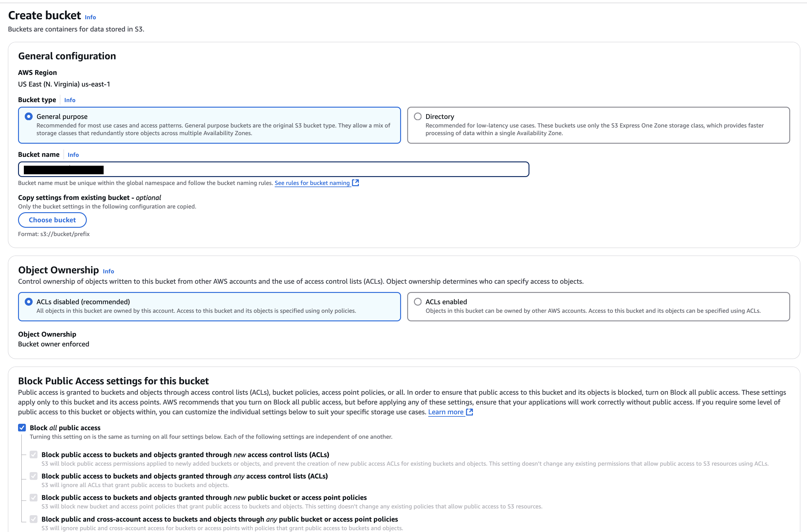Toggle checkbox blocking access through new ACLs
Viewport: 807px width, 532px height.
pos(34,455)
